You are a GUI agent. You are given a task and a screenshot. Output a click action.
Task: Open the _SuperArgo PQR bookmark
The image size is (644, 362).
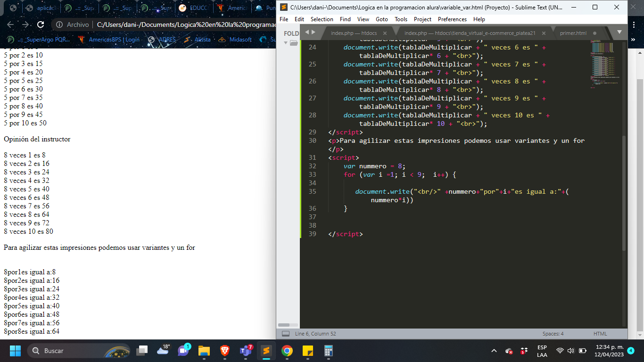39,40
